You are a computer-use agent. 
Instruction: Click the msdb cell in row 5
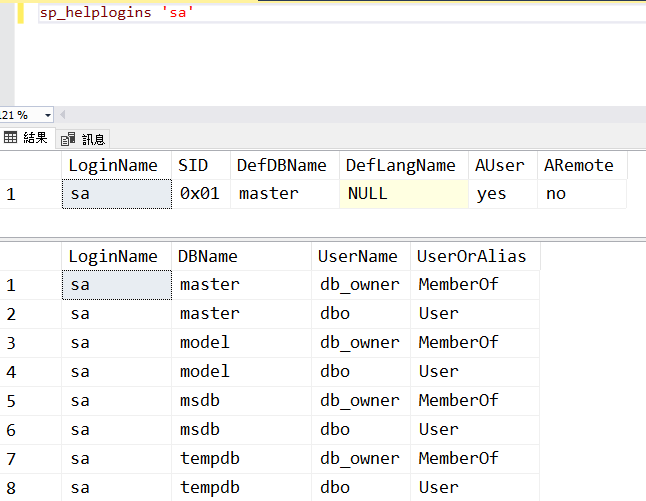[x=241, y=400]
